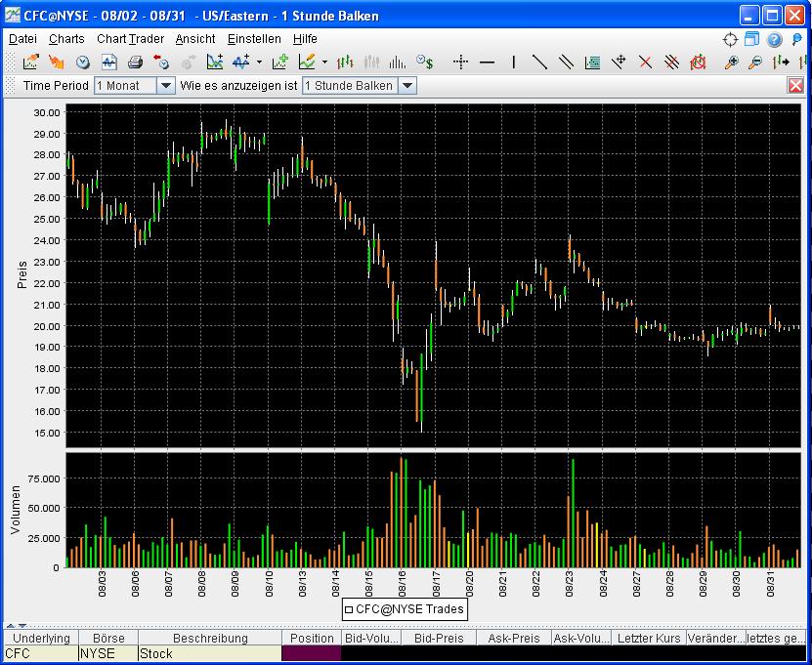Close the time period bar with red X

coord(795,85)
